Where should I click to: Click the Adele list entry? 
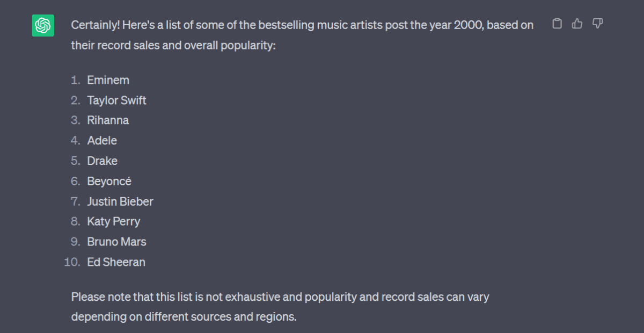pos(102,141)
